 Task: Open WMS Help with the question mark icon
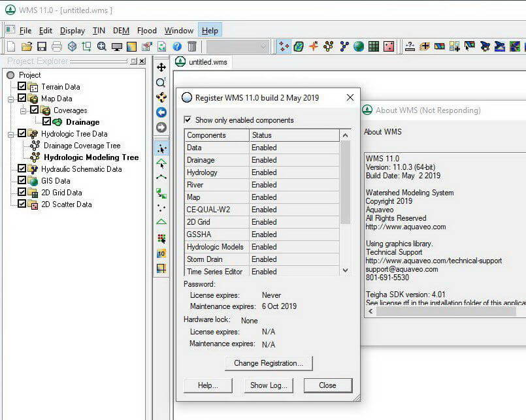177,46
